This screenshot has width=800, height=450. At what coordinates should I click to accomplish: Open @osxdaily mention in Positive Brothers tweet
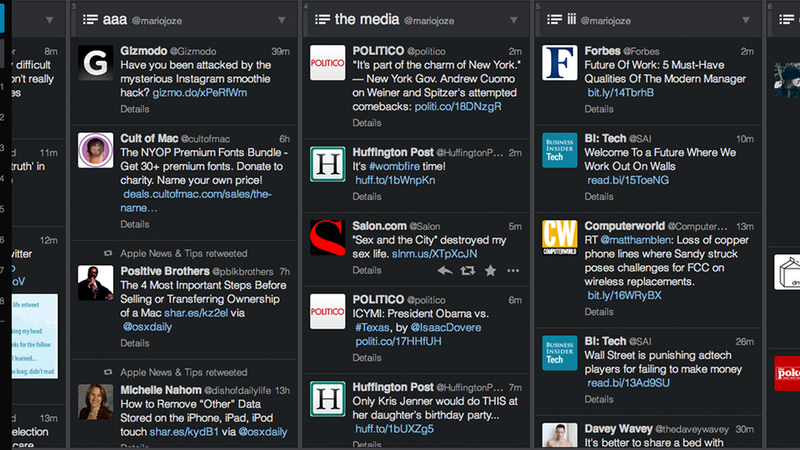pos(147,327)
